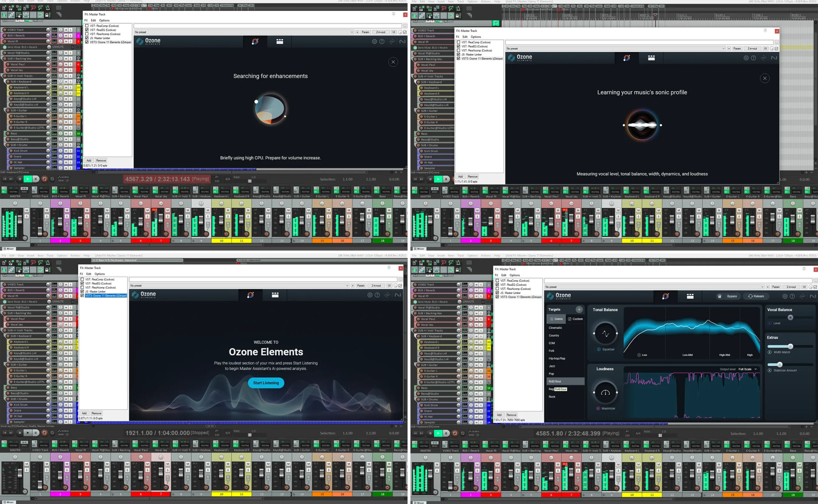Pin the FX window in Welcome screenshot
Screen dimensions: 818x504
click(x=389, y=267)
